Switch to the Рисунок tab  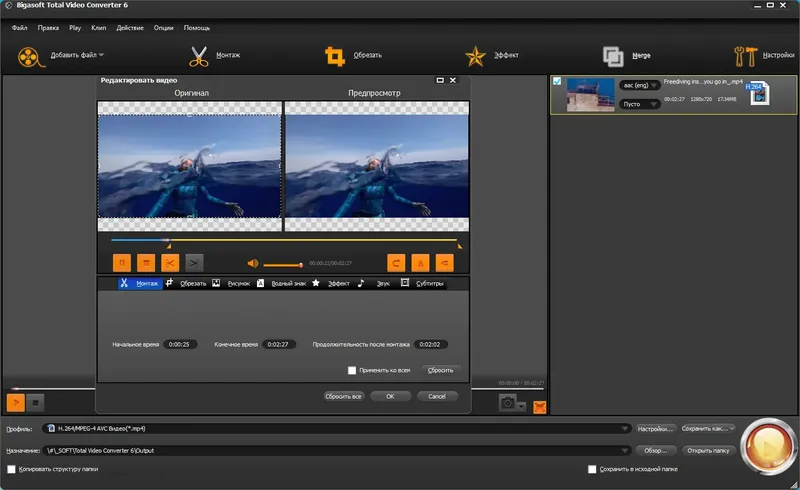[x=231, y=283]
